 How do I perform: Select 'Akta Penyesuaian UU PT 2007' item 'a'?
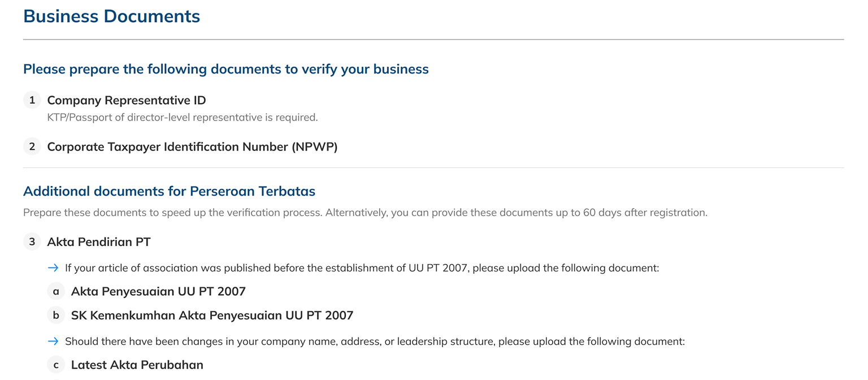[x=158, y=292]
